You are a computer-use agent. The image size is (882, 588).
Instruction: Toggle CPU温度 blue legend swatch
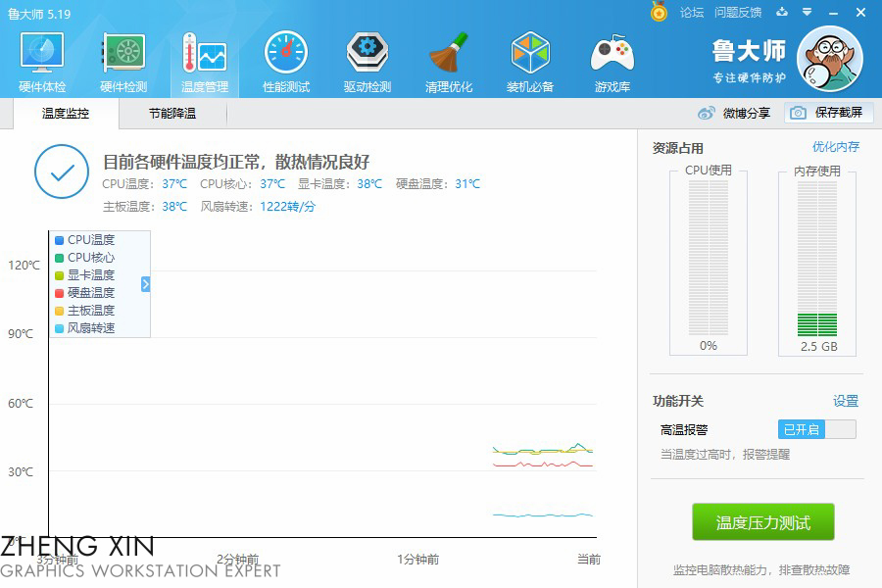point(59,240)
